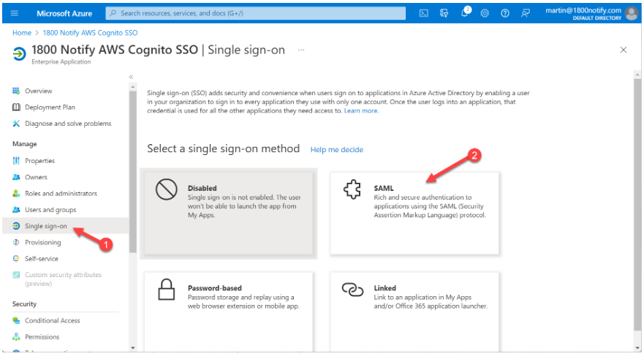
Task: Open Provisioning menu item
Action: click(42, 242)
